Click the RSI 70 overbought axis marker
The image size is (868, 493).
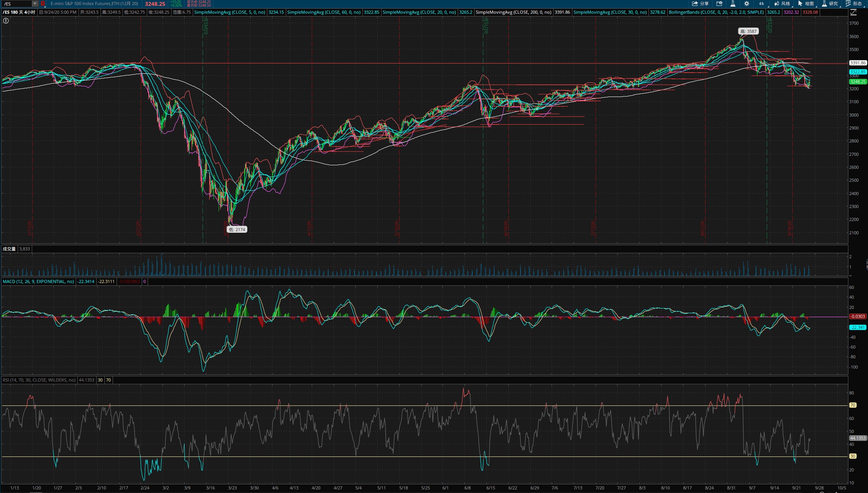853,405
